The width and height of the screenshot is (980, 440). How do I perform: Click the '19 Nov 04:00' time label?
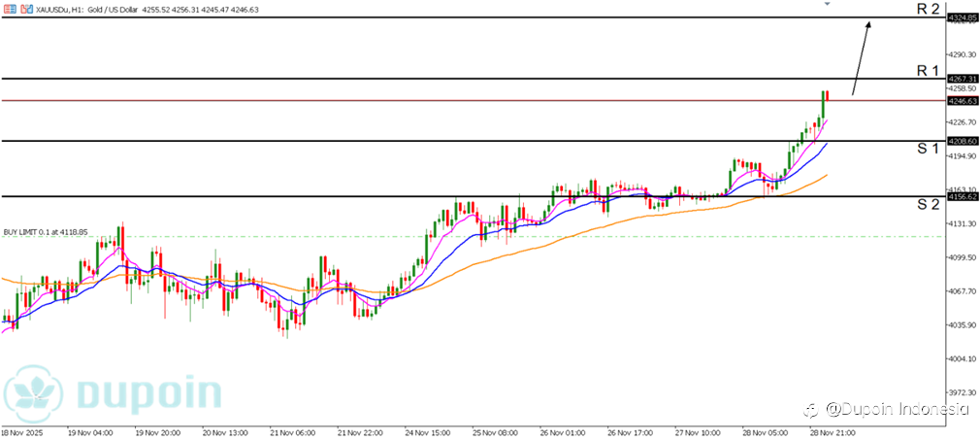(89, 432)
